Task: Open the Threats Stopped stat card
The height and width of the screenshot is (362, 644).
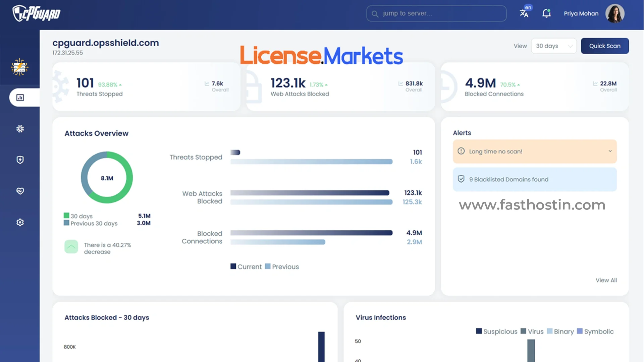Action: [146, 86]
